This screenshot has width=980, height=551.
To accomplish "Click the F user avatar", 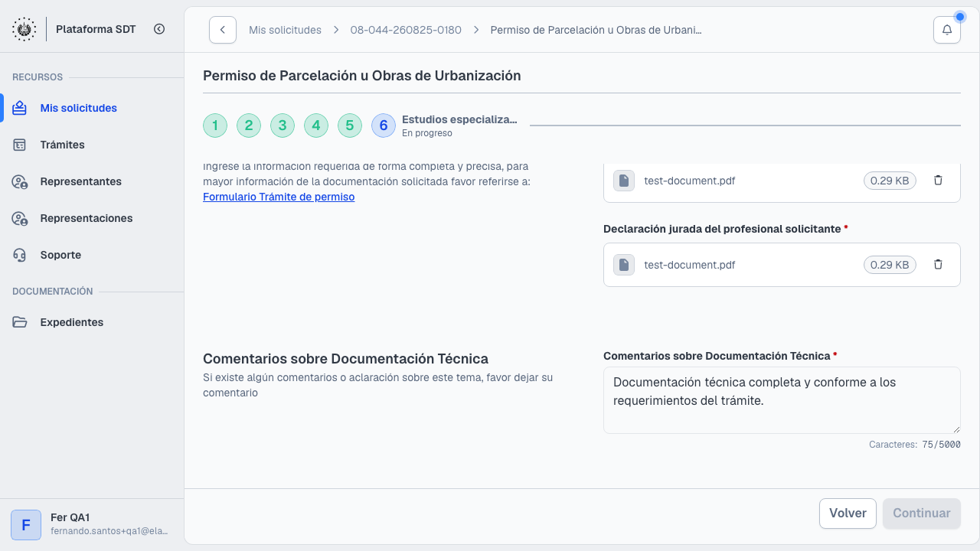I will 26,525.
